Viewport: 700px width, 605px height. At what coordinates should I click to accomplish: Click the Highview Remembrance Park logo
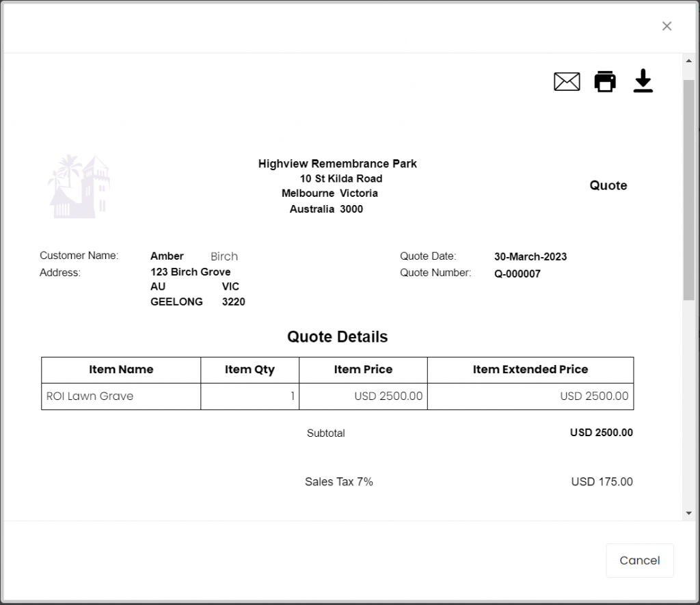point(79,187)
